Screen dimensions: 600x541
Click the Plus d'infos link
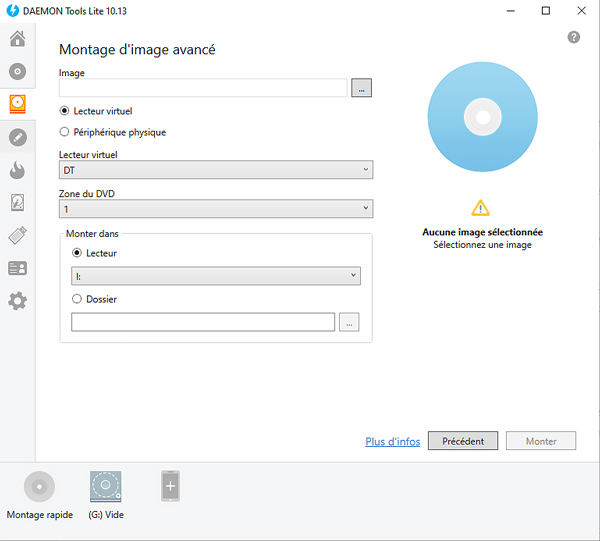pos(392,441)
